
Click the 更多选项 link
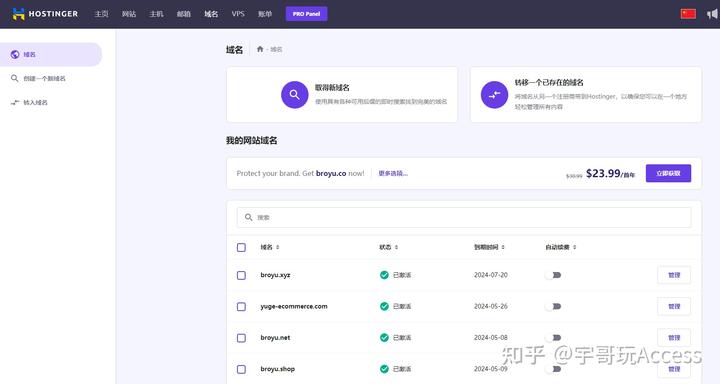[393, 173]
